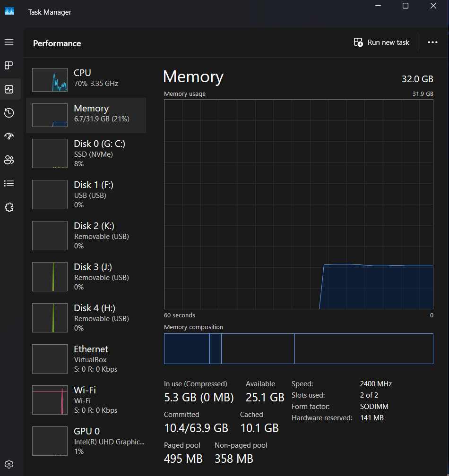Open the Startup apps page icon
This screenshot has width=449, height=476.
tap(9, 136)
